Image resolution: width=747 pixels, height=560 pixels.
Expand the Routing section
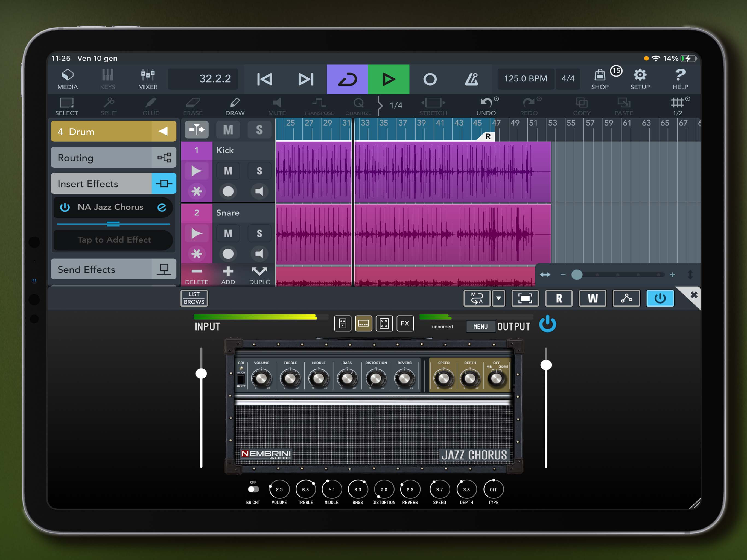[113, 157]
